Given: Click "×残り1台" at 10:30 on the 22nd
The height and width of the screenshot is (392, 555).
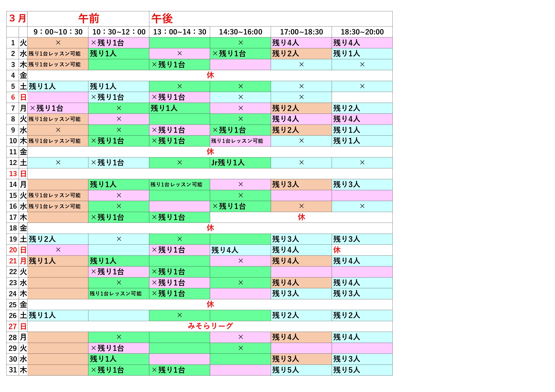Looking at the screenshot, I should click(x=107, y=272).
